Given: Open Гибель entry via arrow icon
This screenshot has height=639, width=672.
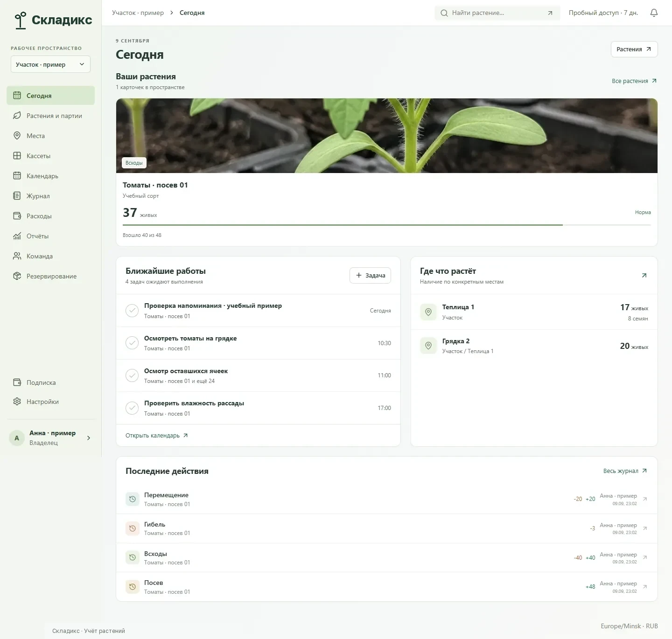Looking at the screenshot, I should [645, 528].
